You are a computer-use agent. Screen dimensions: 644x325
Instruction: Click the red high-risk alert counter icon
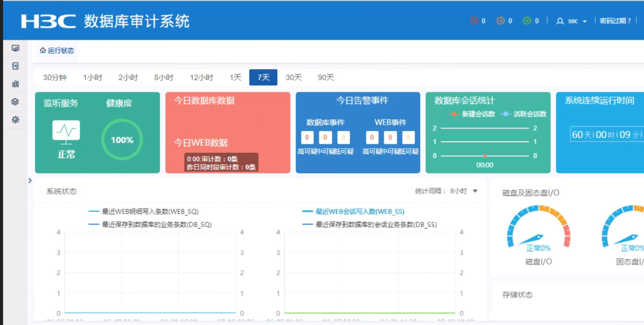[x=474, y=21]
